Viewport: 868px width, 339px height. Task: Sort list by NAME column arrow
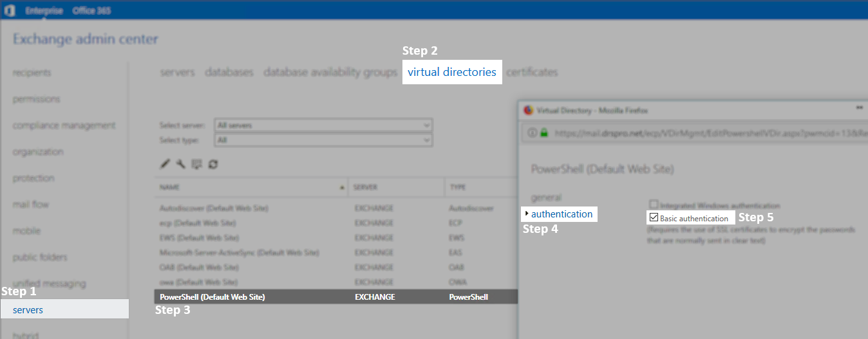click(x=341, y=187)
